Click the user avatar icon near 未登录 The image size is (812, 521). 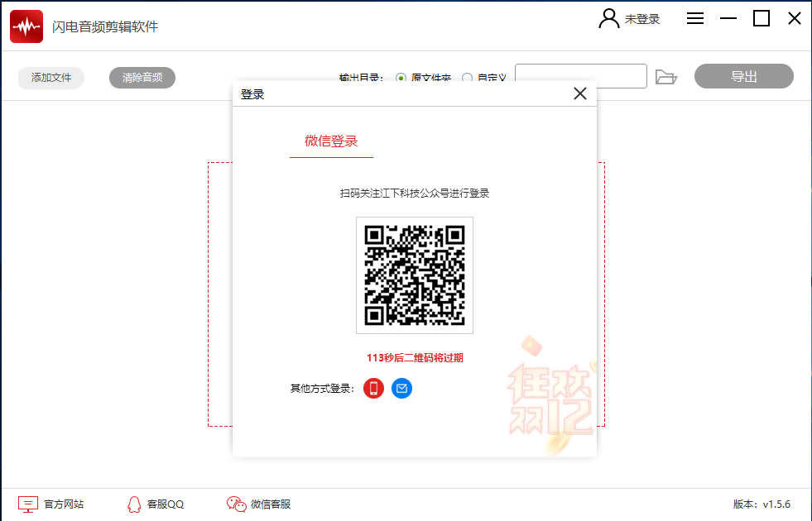pos(608,17)
